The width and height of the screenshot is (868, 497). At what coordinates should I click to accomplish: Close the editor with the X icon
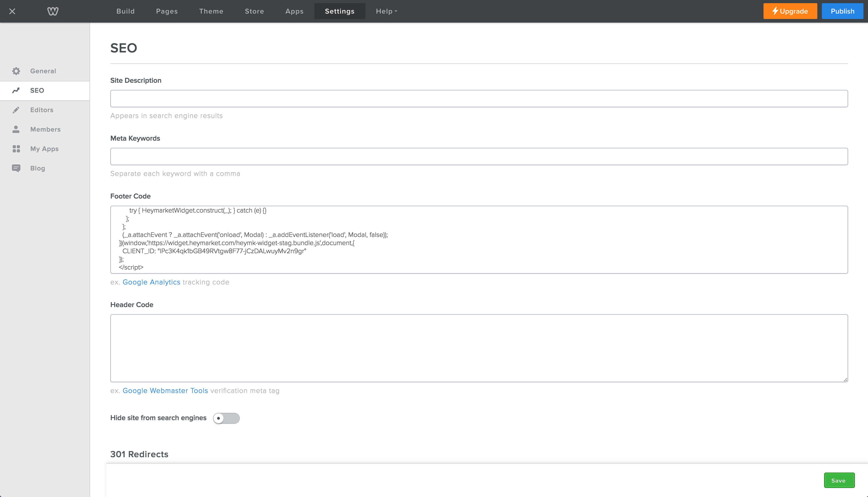pos(12,11)
